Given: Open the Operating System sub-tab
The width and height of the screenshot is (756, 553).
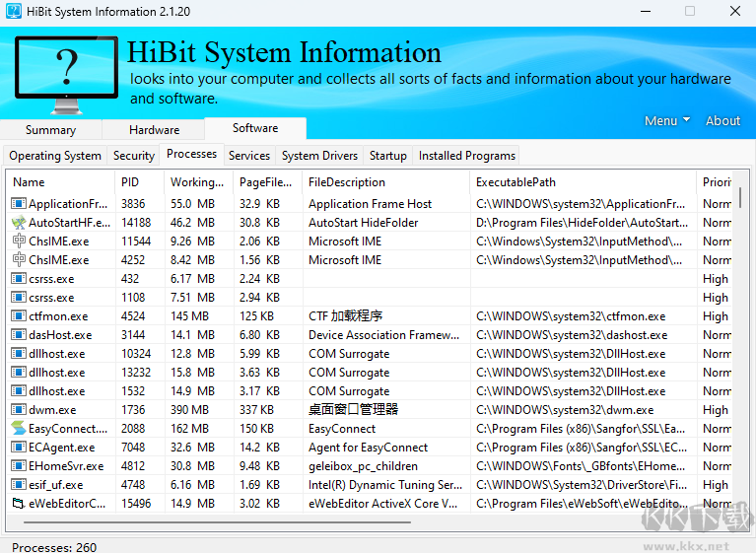Looking at the screenshot, I should [55, 156].
